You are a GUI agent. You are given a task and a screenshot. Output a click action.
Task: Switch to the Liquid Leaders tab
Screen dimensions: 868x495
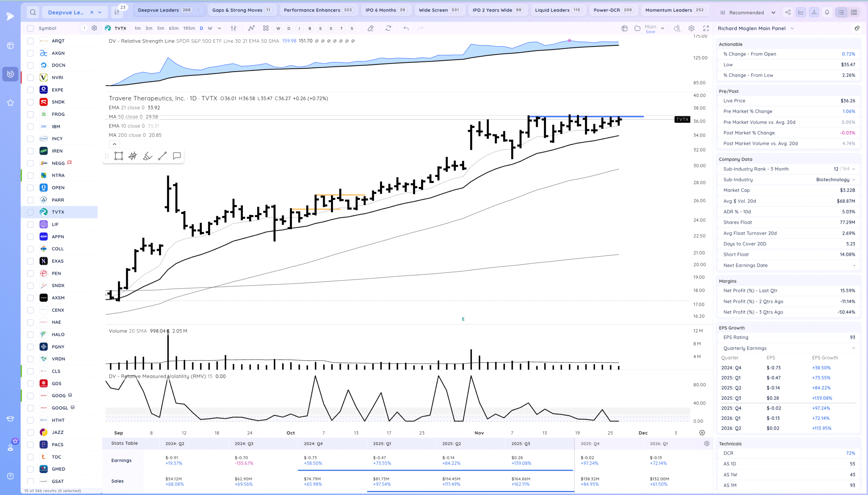coord(557,10)
